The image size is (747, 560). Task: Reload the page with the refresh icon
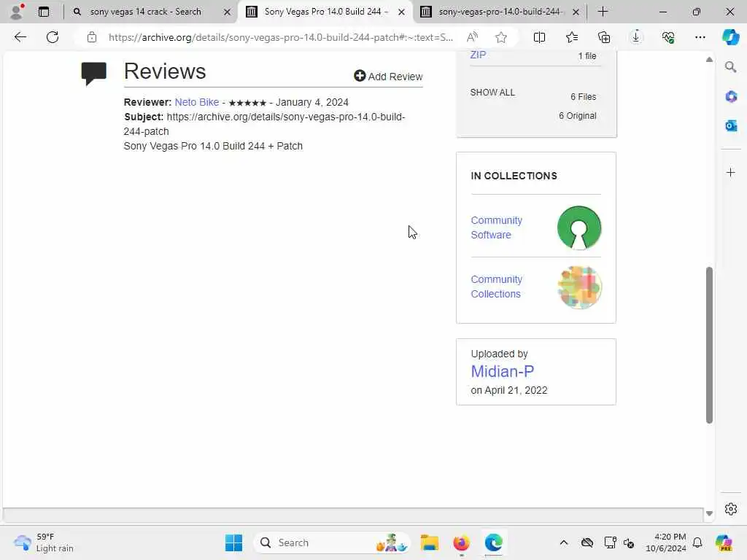[53, 37]
